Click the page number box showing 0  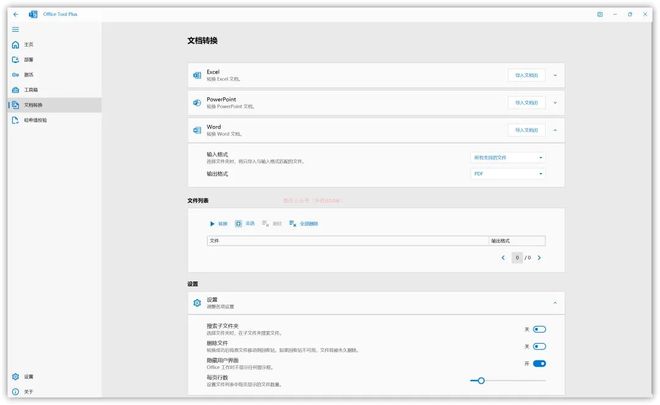pyautogui.click(x=517, y=258)
